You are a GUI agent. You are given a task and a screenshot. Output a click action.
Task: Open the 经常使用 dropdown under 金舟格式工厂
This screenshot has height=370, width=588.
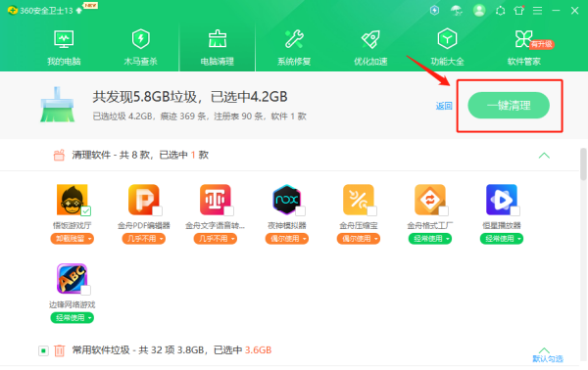[430, 239]
